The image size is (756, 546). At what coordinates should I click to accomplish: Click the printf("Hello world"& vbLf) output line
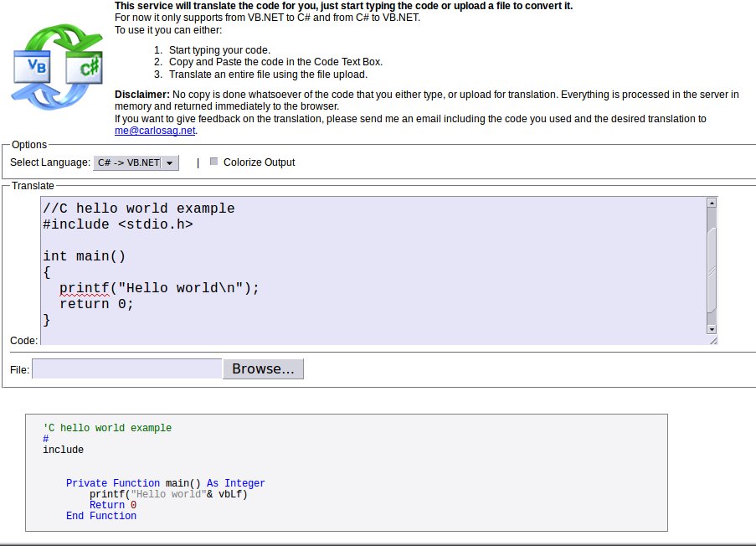168,494
